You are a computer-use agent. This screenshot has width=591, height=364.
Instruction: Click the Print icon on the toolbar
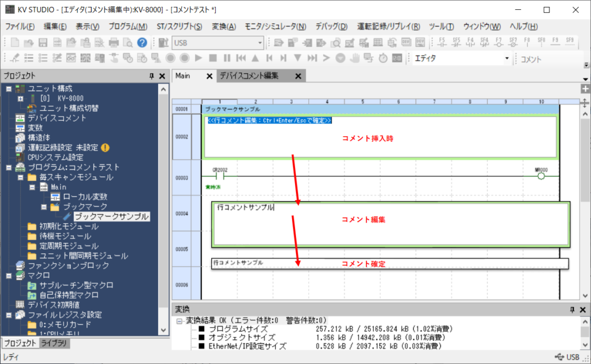(113, 42)
